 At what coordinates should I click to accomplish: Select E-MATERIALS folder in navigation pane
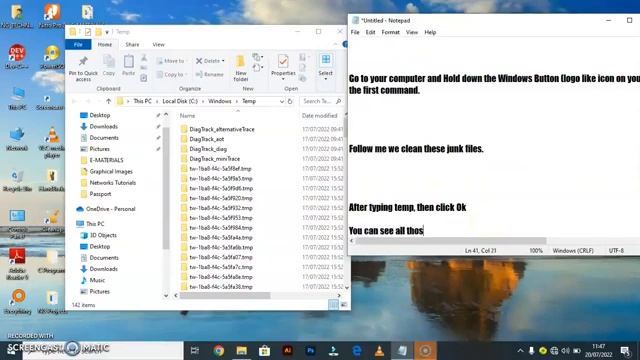106,160
